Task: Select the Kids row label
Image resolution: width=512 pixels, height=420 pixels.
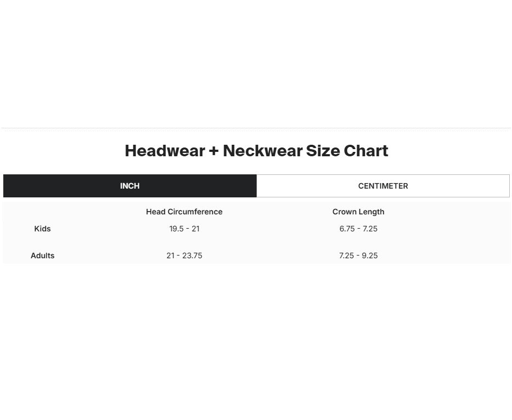Action: pyautogui.click(x=42, y=229)
